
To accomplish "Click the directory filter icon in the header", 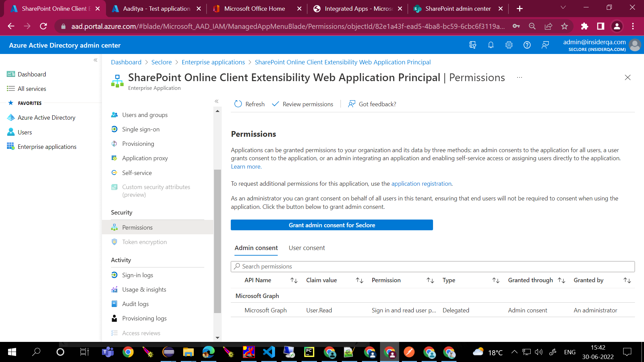I will click(473, 45).
